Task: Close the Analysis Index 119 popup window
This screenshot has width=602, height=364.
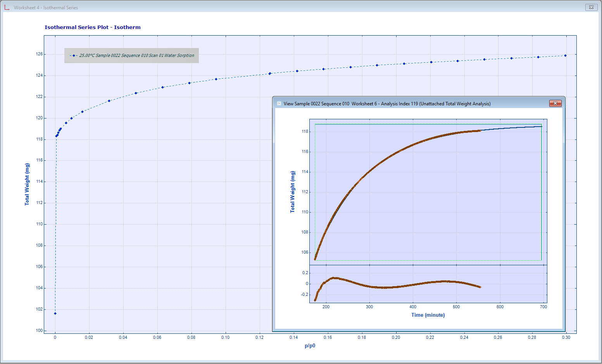Action: coord(555,103)
